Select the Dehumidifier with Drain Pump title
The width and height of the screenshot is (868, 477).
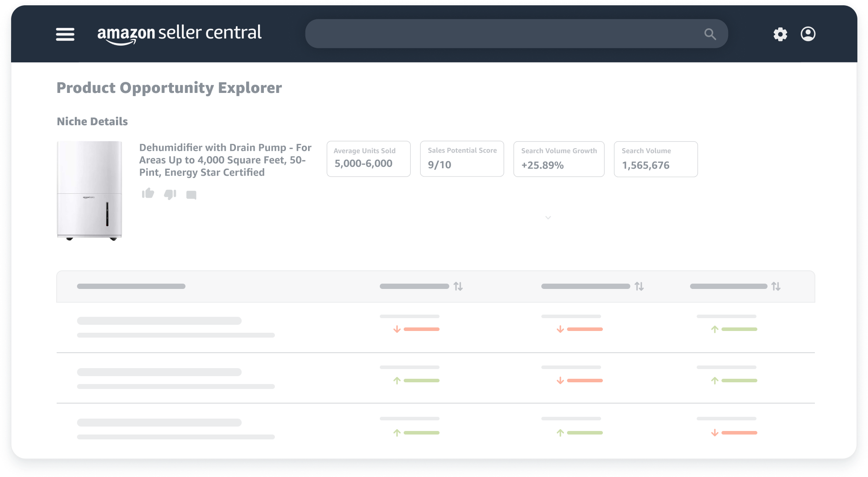(225, 160)
